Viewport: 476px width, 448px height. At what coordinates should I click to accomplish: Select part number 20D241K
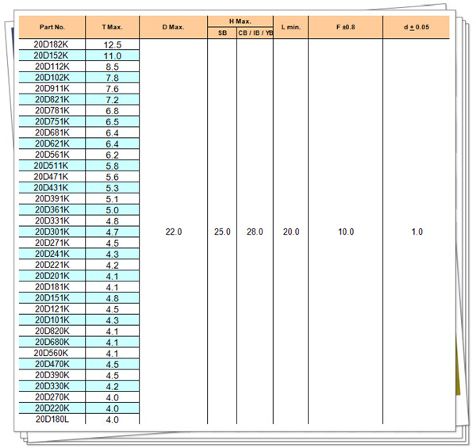pyautogui.click(x=52, y=254)
